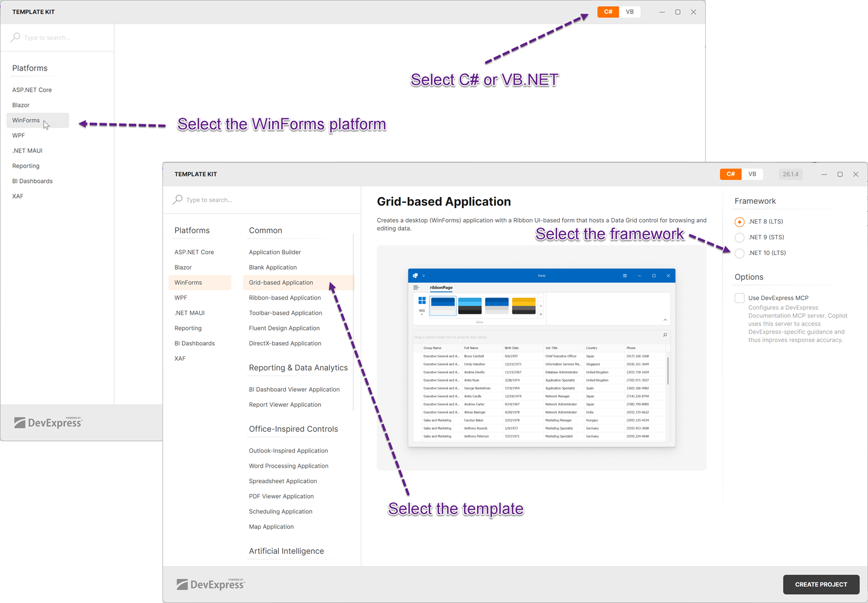Viewport: 868px width, 603px height.
Task: Click search magnifier icon in back window
Action: point(15,37)
